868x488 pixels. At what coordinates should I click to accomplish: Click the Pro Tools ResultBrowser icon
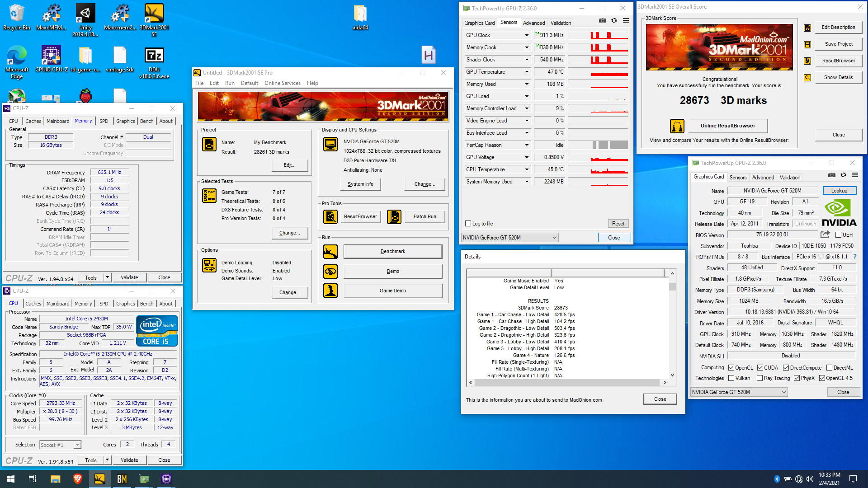330,217
